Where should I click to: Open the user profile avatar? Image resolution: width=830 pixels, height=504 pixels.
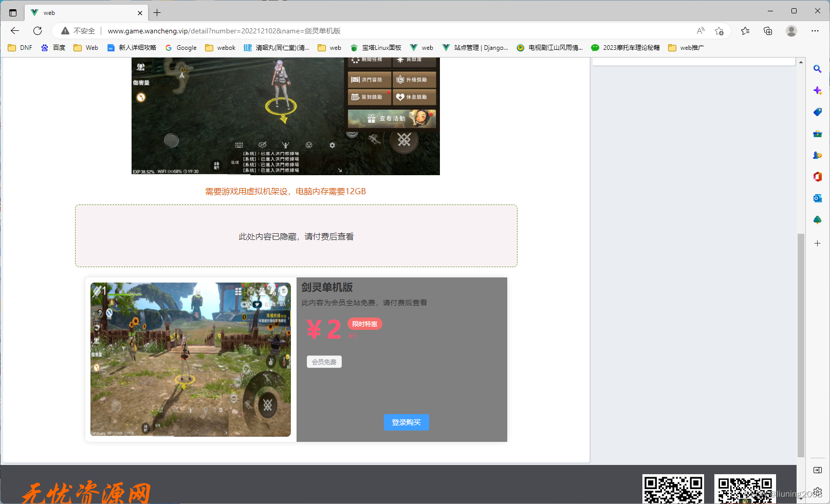pyautogui.click(x=791, y=31)
